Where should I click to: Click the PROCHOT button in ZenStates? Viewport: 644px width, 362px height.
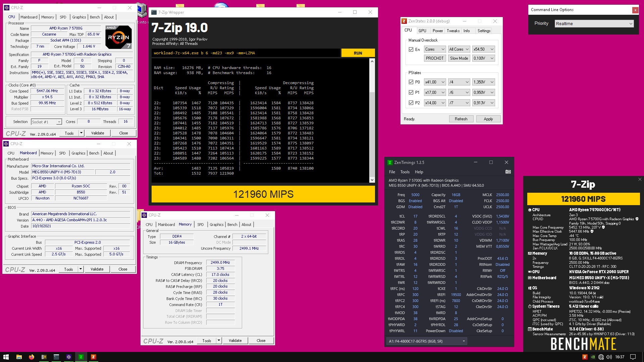pyautogui.click(x=435, y=58)
